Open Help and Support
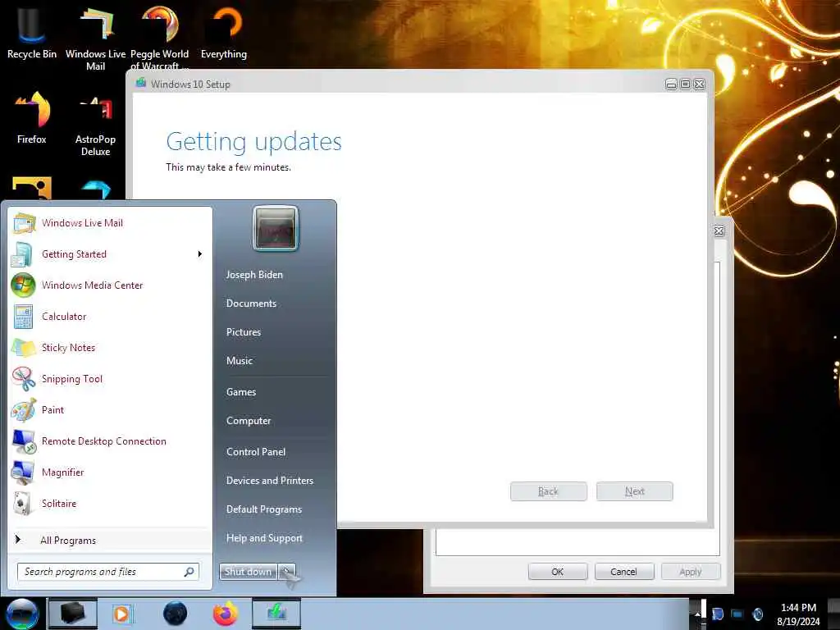 (265, 538)
